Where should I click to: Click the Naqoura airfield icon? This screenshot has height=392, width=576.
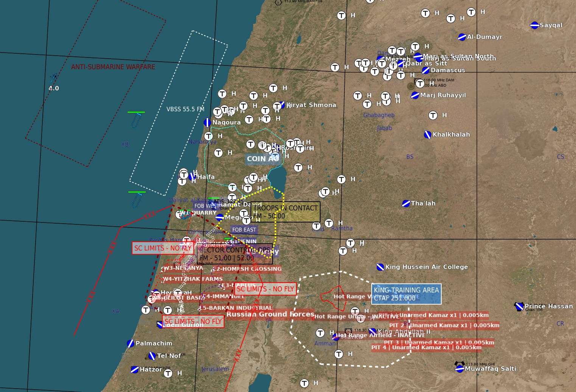(207, 123)
